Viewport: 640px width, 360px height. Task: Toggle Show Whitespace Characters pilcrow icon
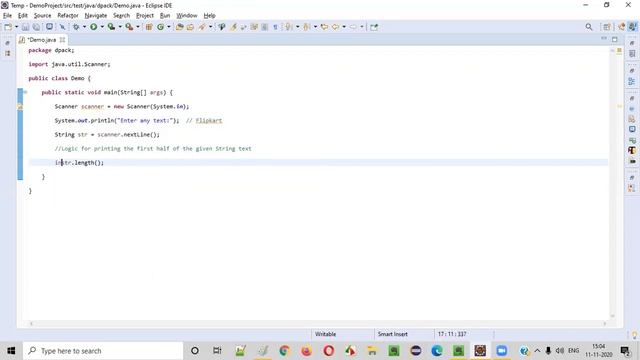click(x=276, y=27)
